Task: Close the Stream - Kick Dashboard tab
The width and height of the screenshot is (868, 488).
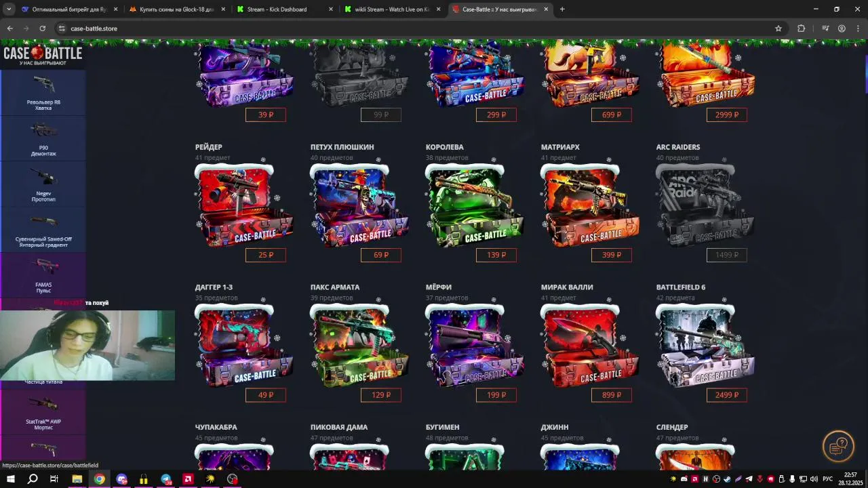Action: (331, 9)
